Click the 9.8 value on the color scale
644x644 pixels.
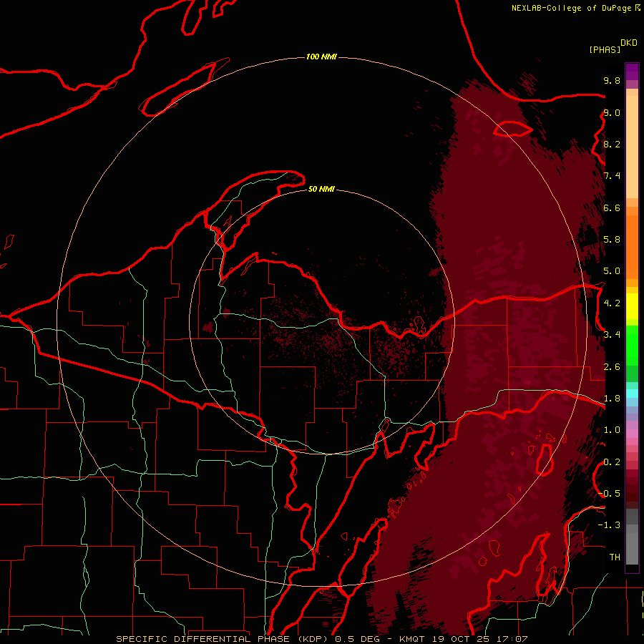(612, 80)
